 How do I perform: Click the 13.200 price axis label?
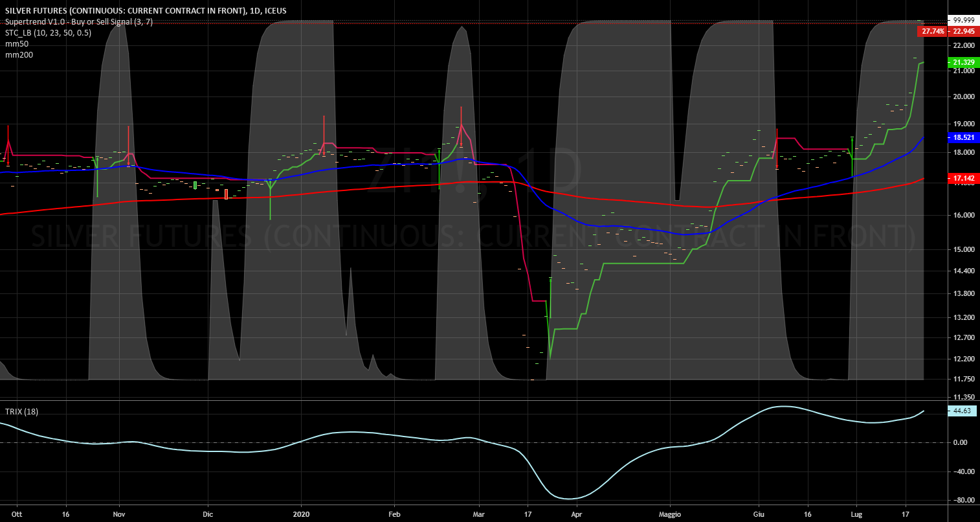pos(963,317)
